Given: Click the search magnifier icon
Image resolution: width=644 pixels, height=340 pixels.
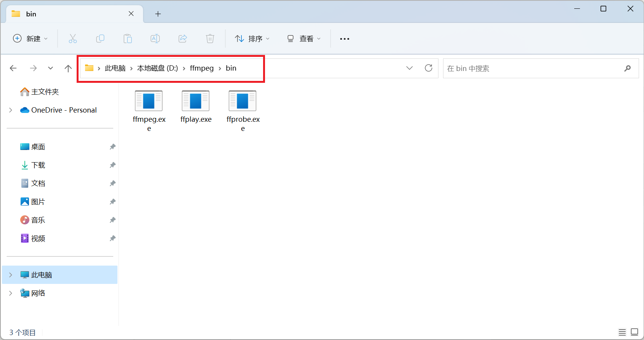Looking at the screenshot, I should pyautogui.click(x=628, y=68).
